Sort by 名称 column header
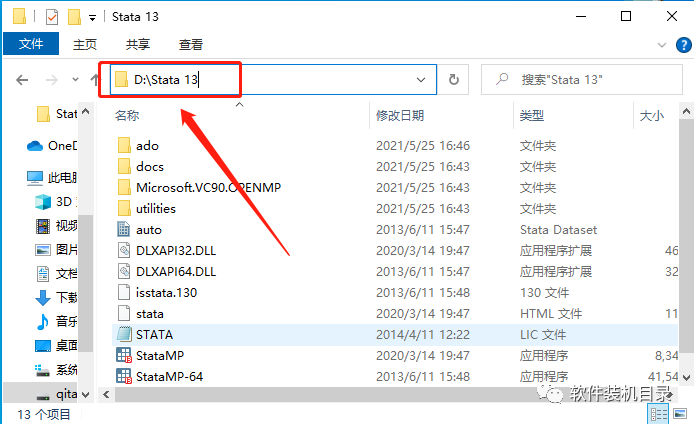 coord(127,116)
